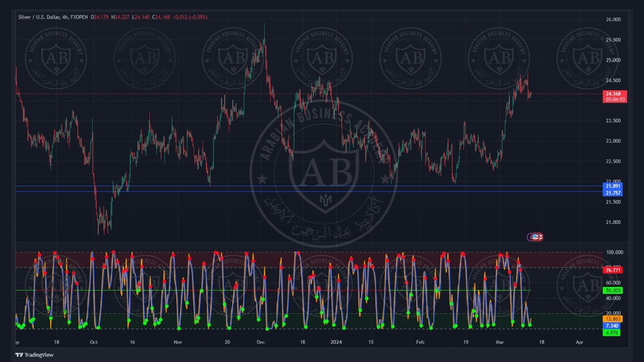Click the green 50.000 indicator level label
Image resolution: width=644 pixels, height=362 pixels.
point(613,290)
